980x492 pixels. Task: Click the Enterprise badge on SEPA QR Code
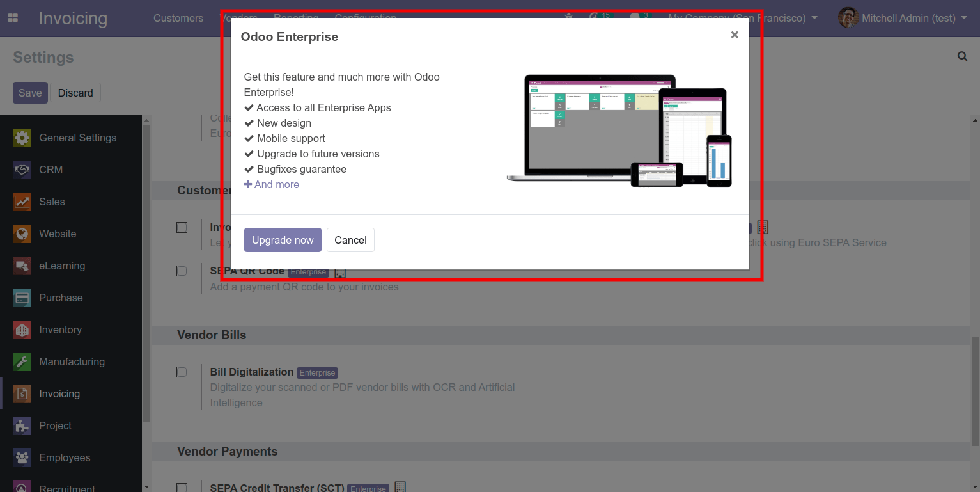point(308,272)
